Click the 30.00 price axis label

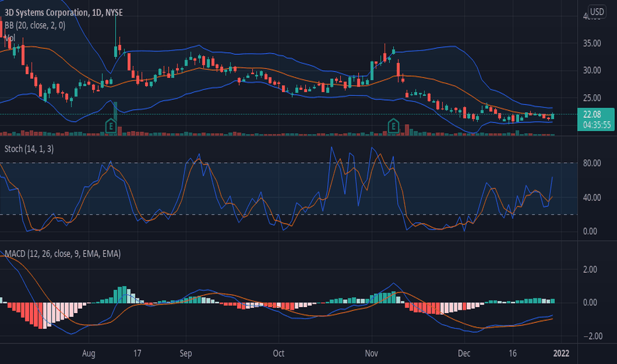click(592, 70)
